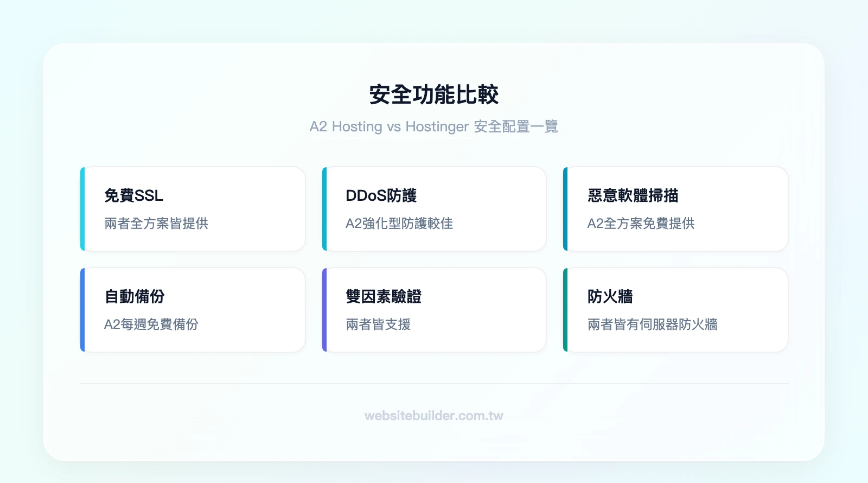Select the text A2每週免費備份

(151, 325)
